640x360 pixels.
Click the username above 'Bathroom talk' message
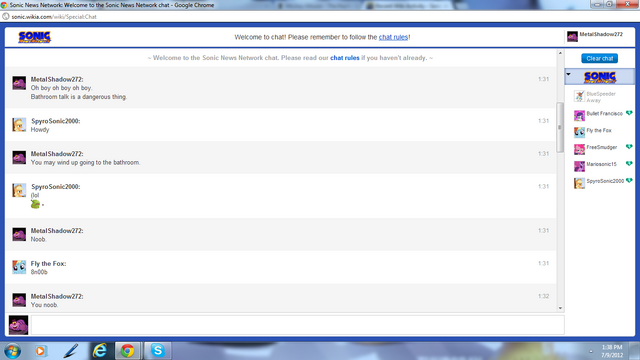pyautogui.click(x=57, y=80)
